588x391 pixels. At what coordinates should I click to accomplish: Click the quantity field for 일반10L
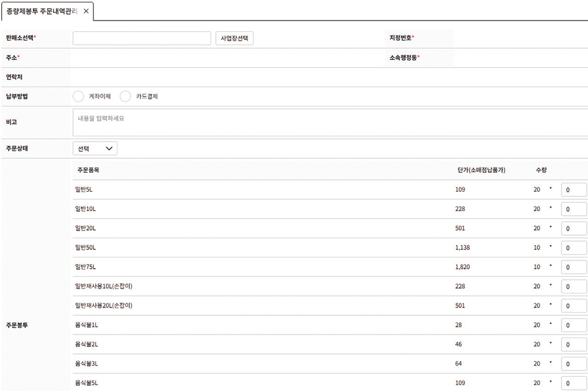click(573, 209)
